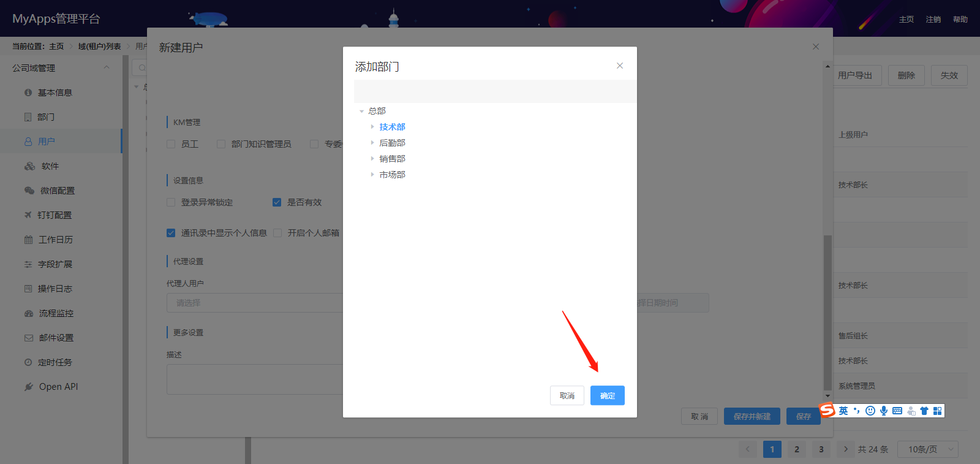
Task: Click the emoji smiley icon in IME toolbar
Action: coord(870,411)
